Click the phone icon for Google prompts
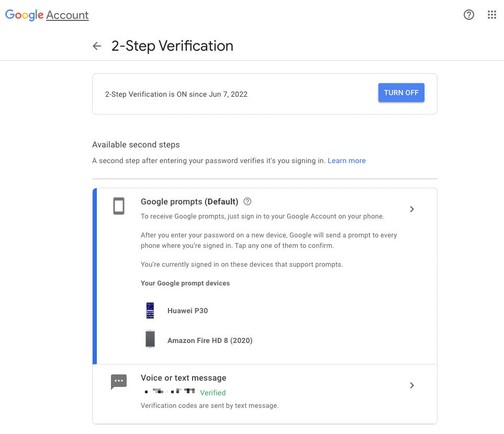This screenshot has width=504, height=434. tap(119, 206)
